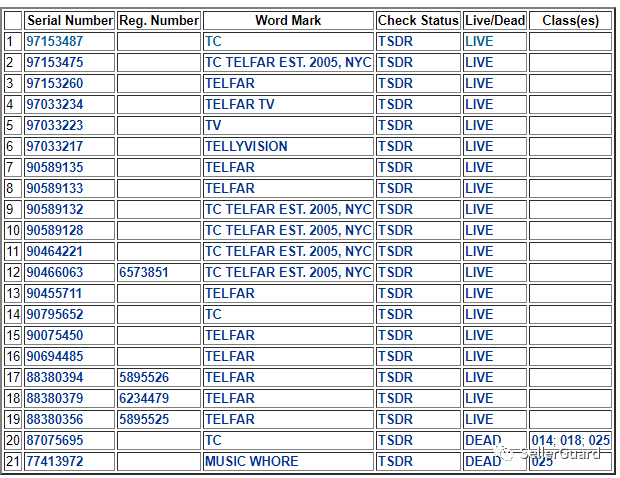Open serial number 97033223 link
This screenshot has width=620, height=478.
[x=55, y=125]
